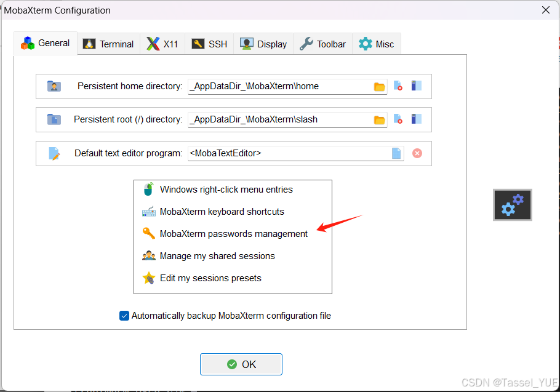Open Windows right-click menu entries
The width and height of the screenshot is (560, 392).
click(226, 189)
